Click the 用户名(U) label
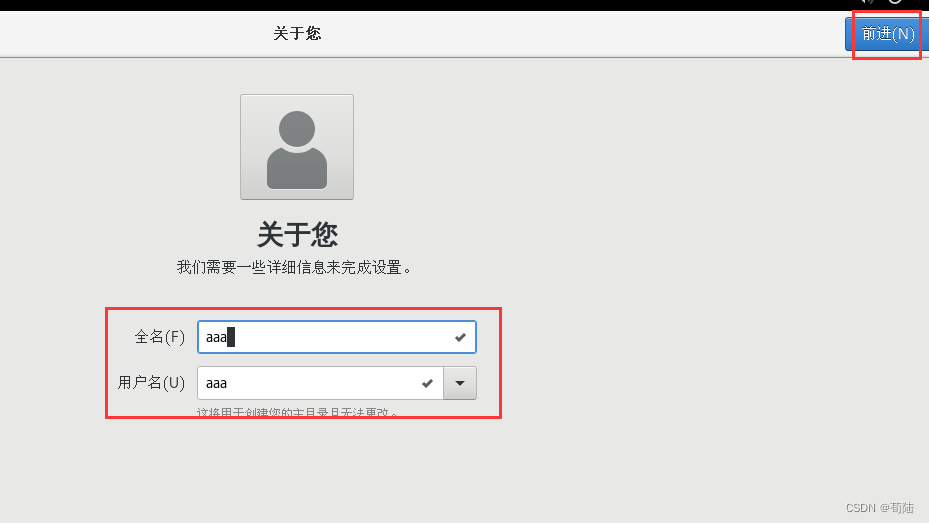This screenshot has height=523, width=929. pos(152,383)
